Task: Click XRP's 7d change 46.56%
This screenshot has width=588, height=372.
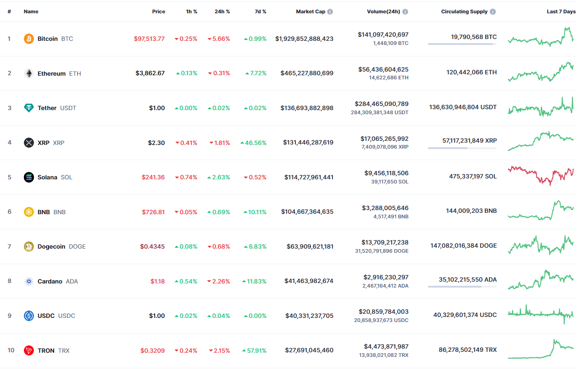Action: [x=253, y=143]
